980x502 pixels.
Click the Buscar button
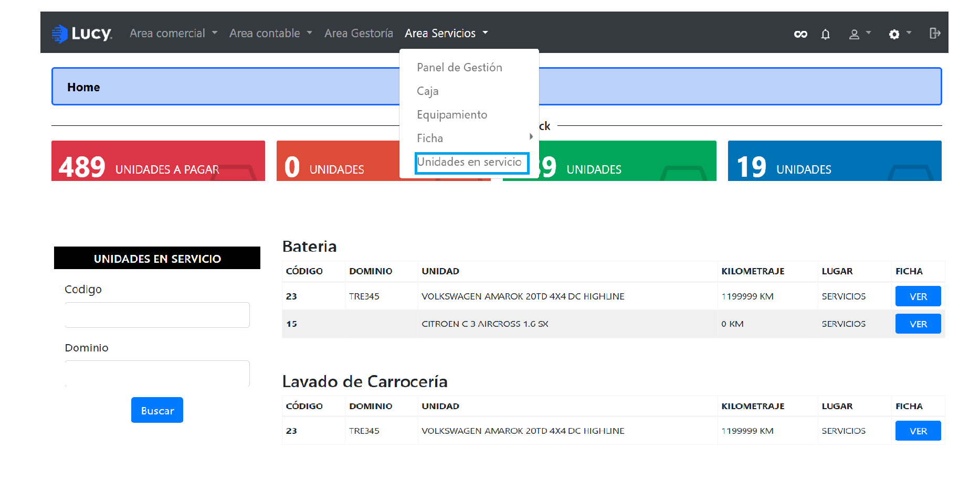click(x=157, y=410)
